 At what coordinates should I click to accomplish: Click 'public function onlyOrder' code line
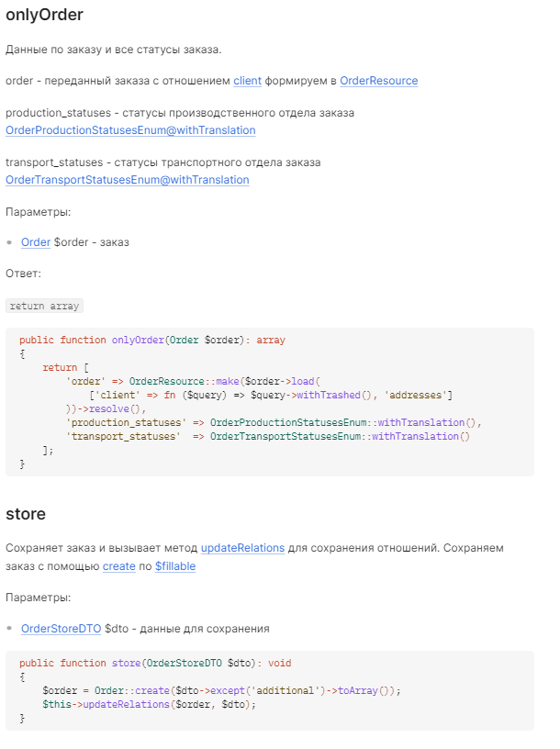[152, 341]
